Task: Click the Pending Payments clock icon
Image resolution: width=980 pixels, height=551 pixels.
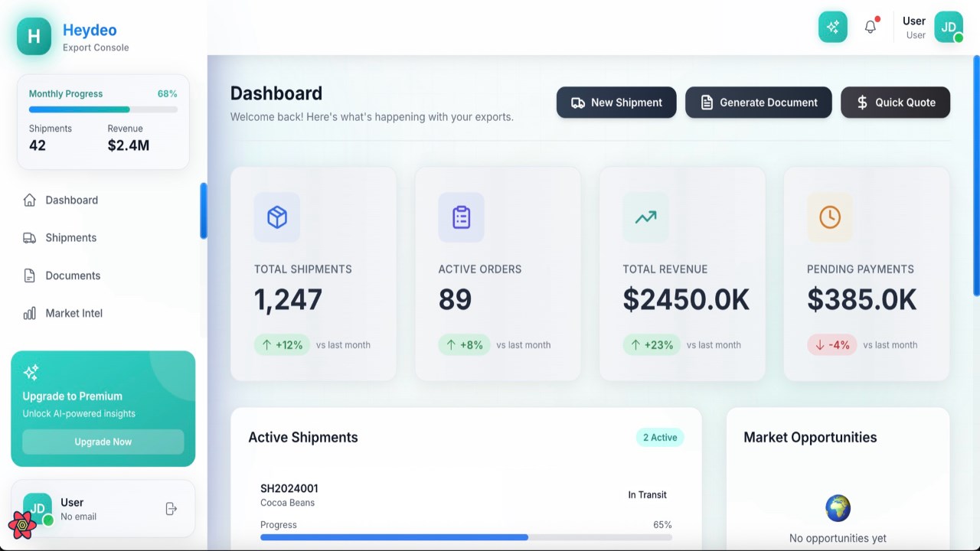Action: click(x=830, y=217)
